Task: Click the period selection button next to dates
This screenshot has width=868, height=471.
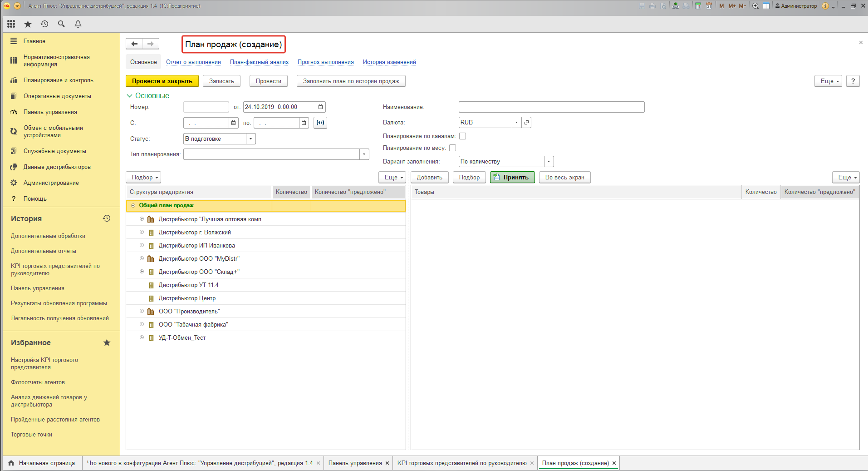Action: (x=320, y=123)
